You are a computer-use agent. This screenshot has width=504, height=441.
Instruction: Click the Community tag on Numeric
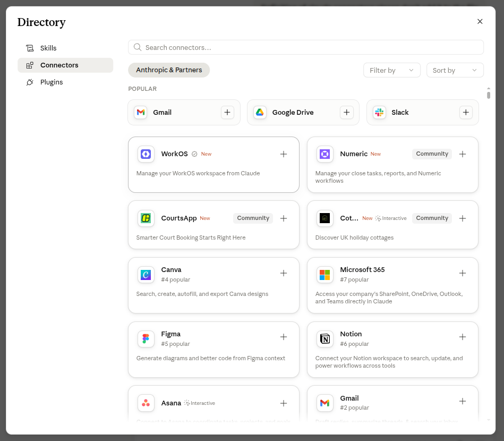[x=432, y=154]
